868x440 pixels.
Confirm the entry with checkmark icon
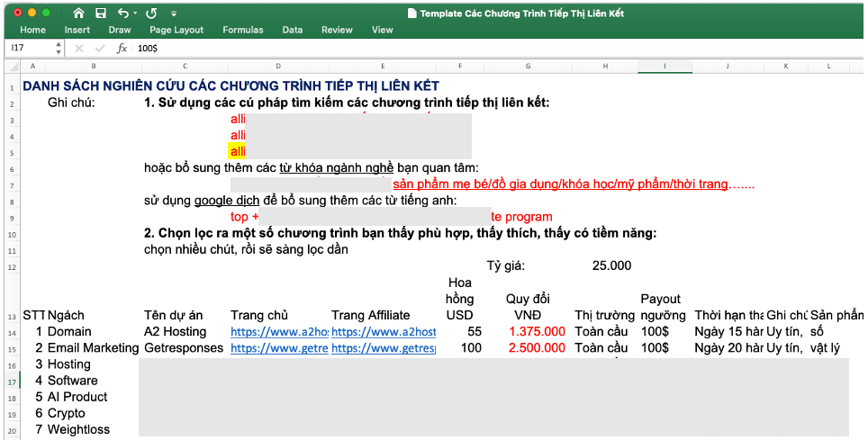tap(100, 49)
